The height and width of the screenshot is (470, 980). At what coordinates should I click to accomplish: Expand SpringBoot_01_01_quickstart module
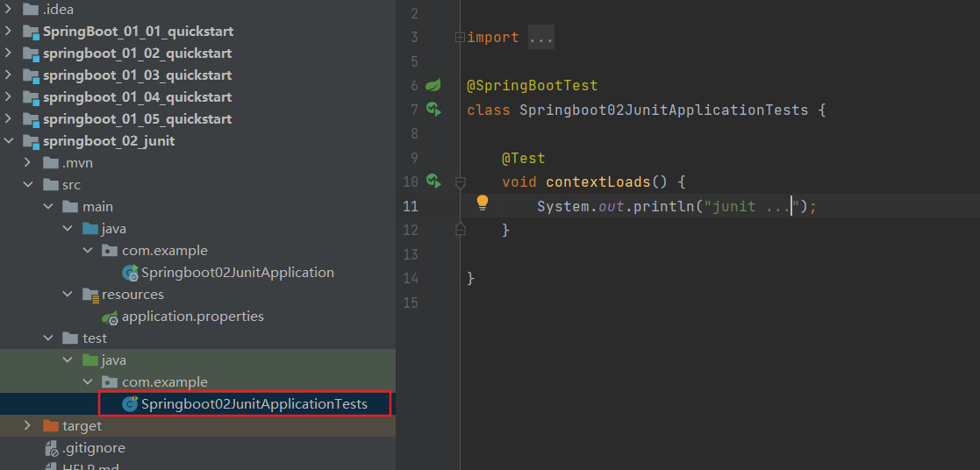[x=8, y=32]
